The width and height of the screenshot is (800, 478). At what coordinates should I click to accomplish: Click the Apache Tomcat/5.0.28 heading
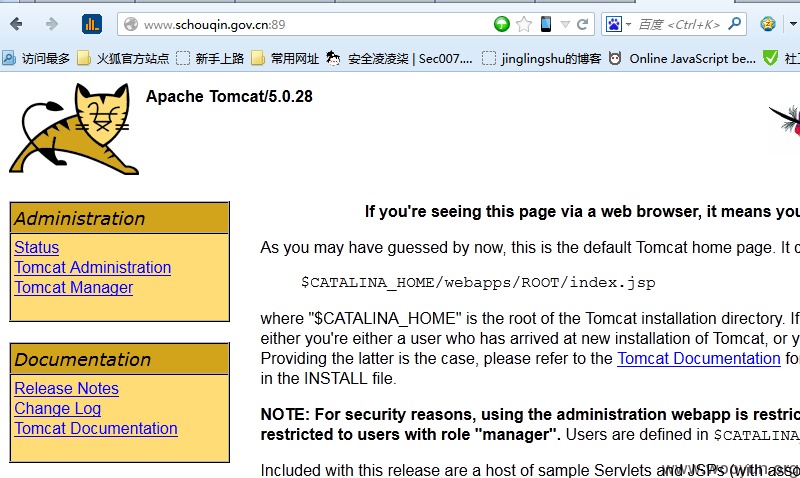click(x=229, y=96)
